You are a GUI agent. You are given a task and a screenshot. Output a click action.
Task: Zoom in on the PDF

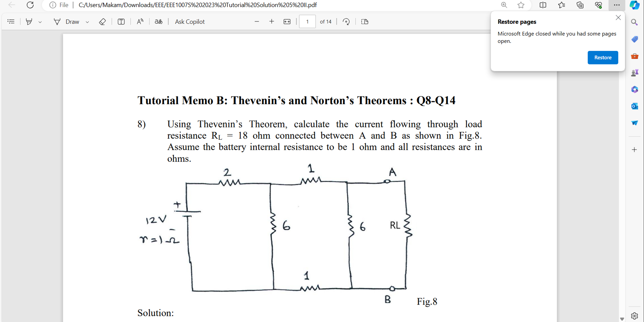coord(271,21)
